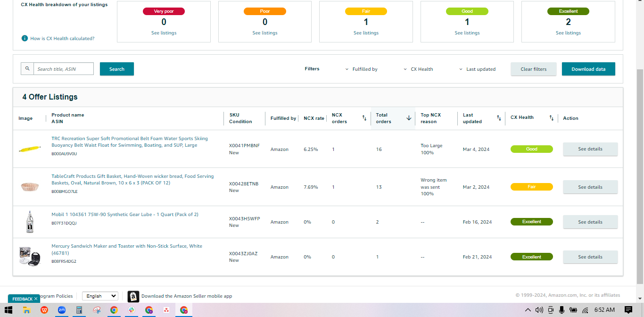This screenshot has width=644, height=317.
Task: Open Mobil 1 104361 Gear Lube link
Action: coord(125,215)
